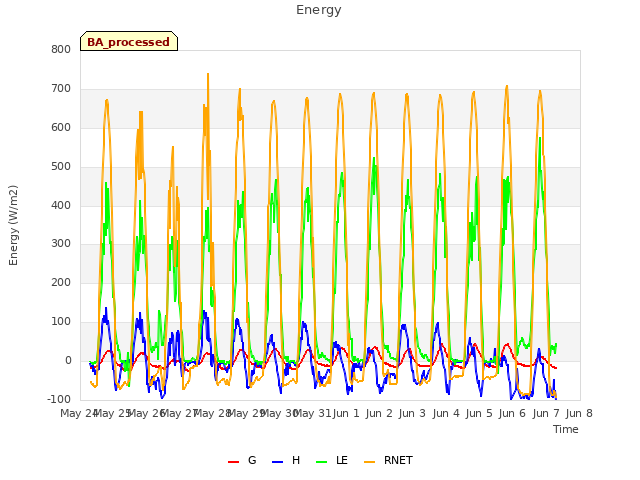Click the tallest RNET spike near 740
Viewport: 640px width, 480px height.
[208, 75]
